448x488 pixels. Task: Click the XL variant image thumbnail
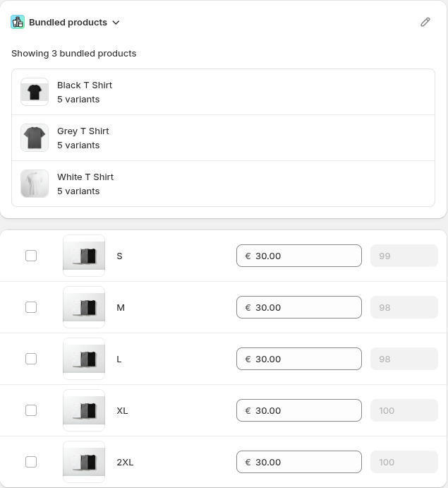[84, 410]
